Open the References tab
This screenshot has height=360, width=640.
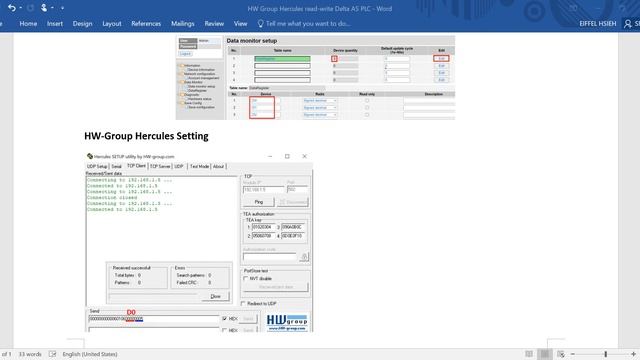click(146, 24)
